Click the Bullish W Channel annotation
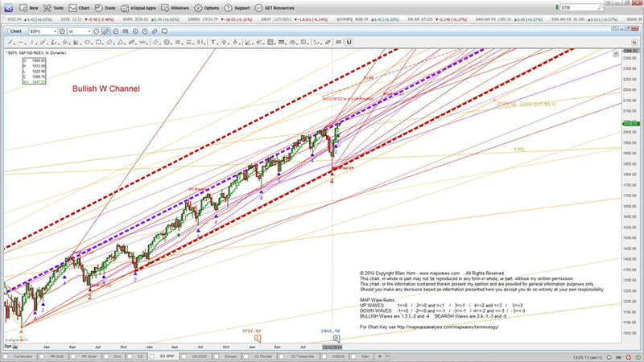The width and height of the screenshot is (644, 362). tap(106, 88)
